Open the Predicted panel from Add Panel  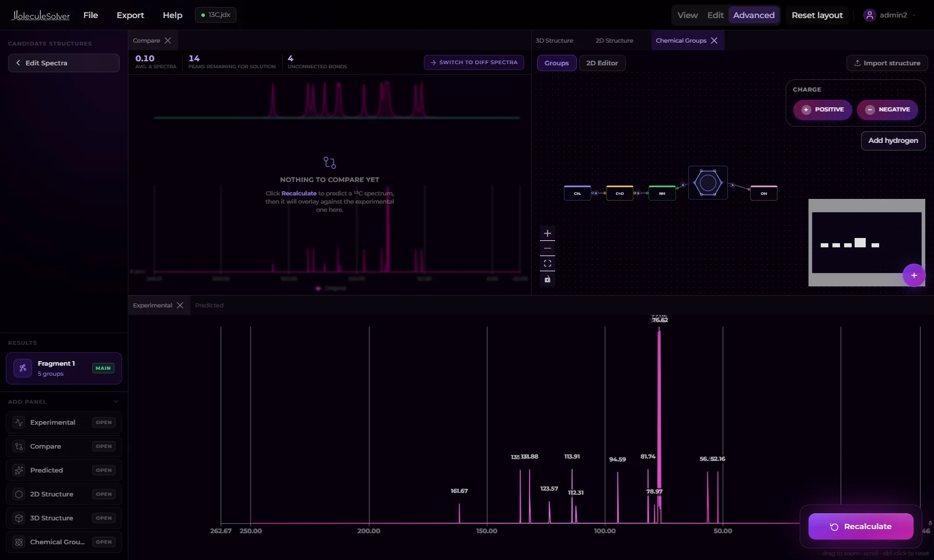tap(64, 470)
